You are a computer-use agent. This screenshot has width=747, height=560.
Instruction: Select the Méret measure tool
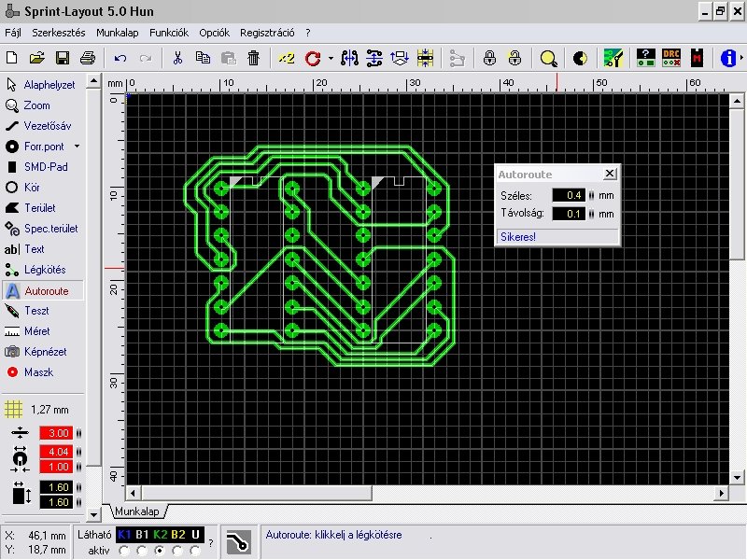(42, 331)
